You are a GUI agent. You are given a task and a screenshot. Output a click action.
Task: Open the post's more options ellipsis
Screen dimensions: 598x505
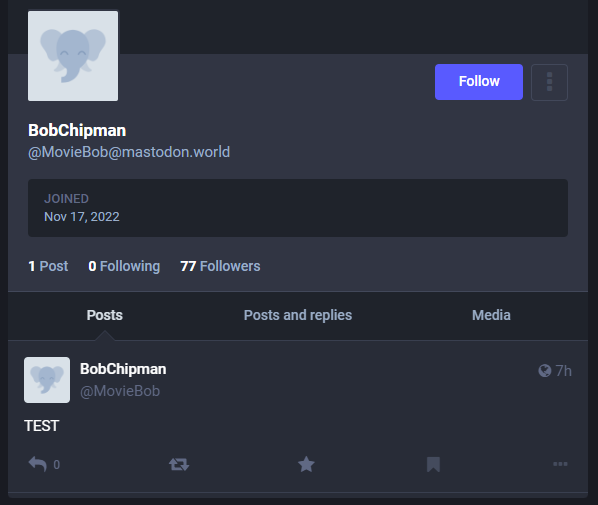click(x=560, y=464)
